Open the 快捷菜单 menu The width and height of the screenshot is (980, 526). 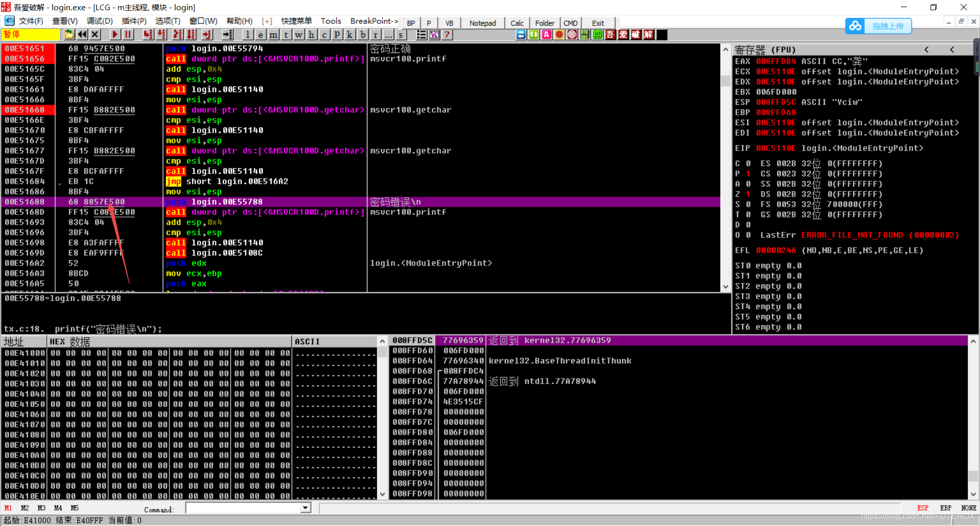(x=297, y=21)
